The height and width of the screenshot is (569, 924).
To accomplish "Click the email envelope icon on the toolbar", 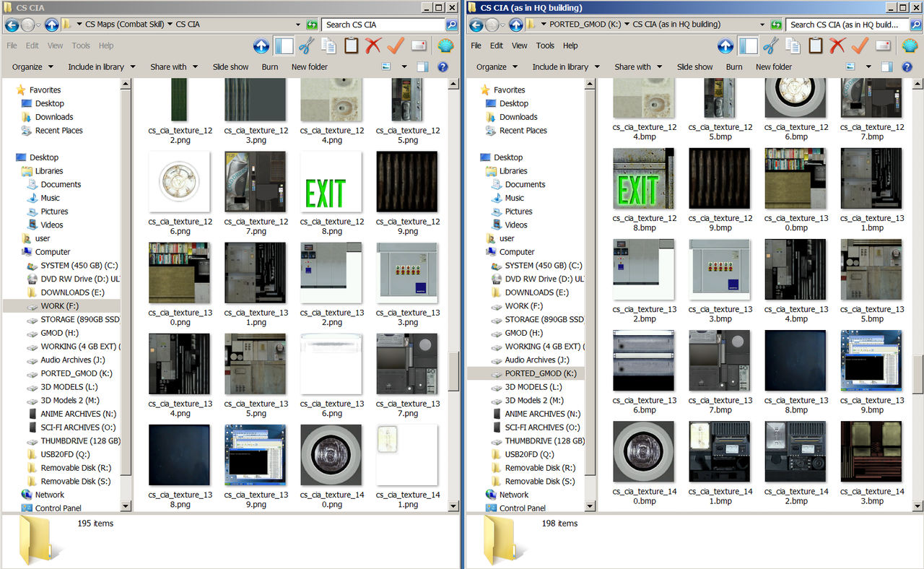I will coord(419,45).
